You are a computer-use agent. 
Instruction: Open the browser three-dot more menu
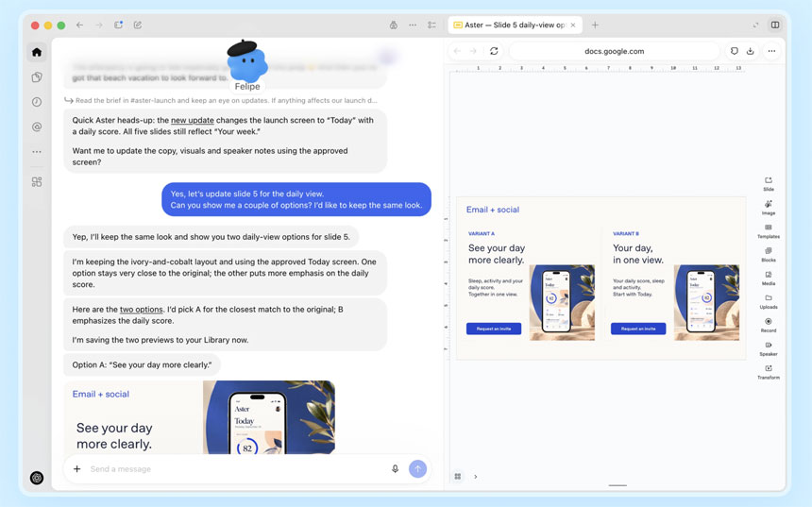pyautogui.click(x=771, y=51)
